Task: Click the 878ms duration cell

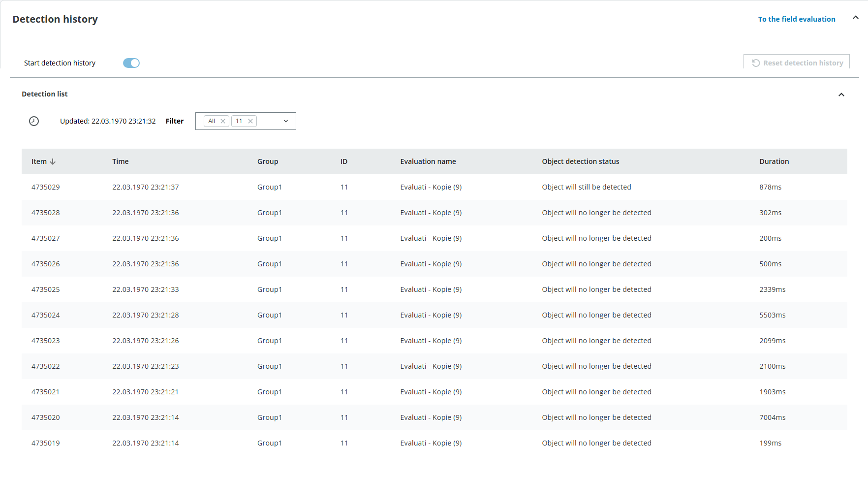Action: (771, 187)
